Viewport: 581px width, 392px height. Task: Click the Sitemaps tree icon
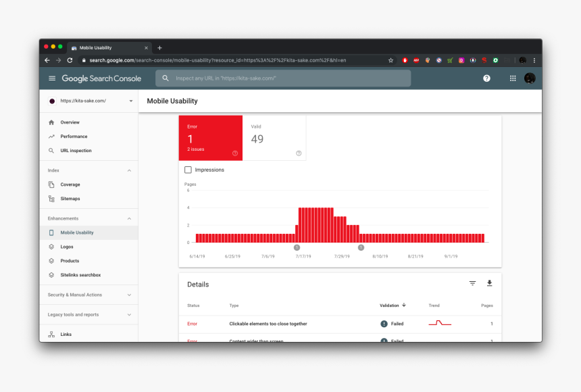pyautogui.click(x=51, y=199)
